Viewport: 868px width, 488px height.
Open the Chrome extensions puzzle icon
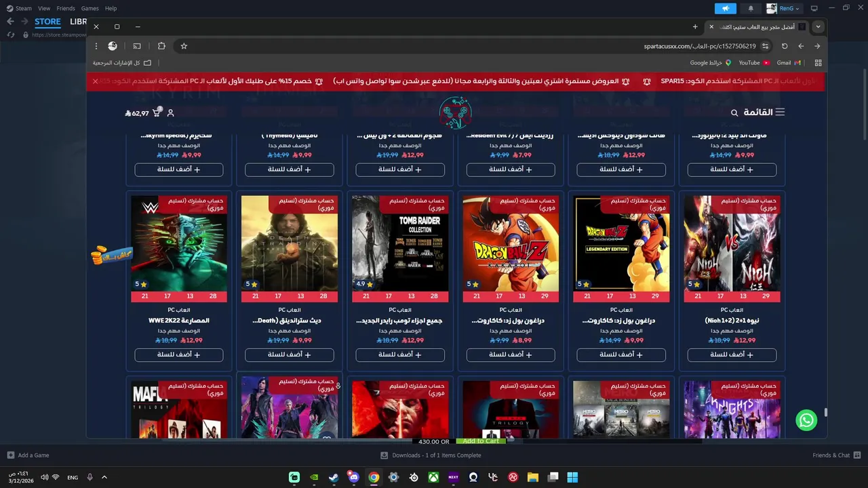point(161,46)
